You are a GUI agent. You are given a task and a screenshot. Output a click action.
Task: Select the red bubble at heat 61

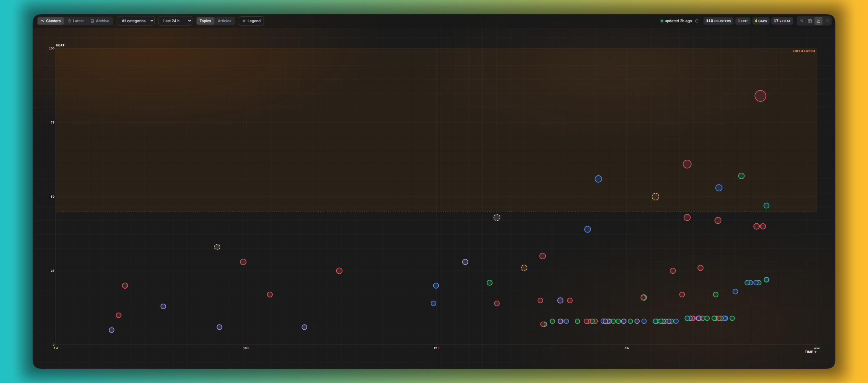pos(687,164)
